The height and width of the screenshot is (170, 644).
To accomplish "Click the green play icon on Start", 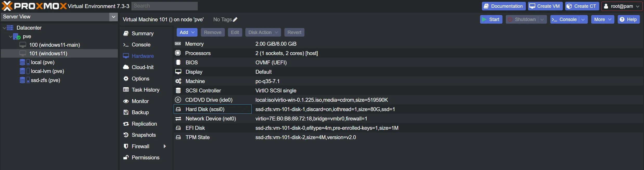I will coord(484,19).
